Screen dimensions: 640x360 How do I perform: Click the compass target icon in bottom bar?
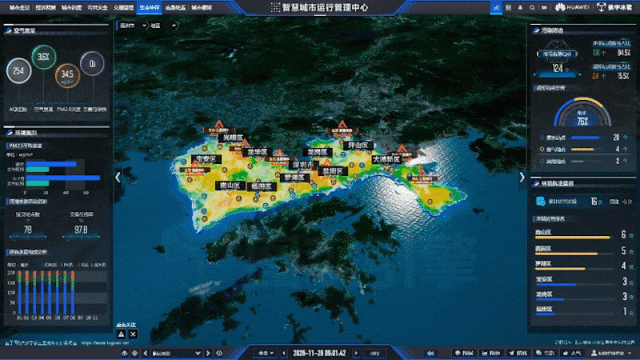pyautogui.click(x=135, y=353)
